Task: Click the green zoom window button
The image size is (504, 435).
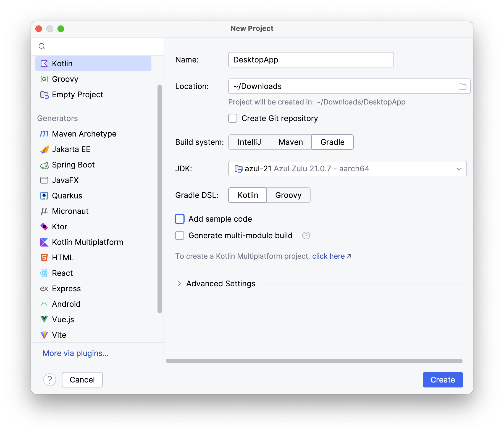Action: point(61,29)
